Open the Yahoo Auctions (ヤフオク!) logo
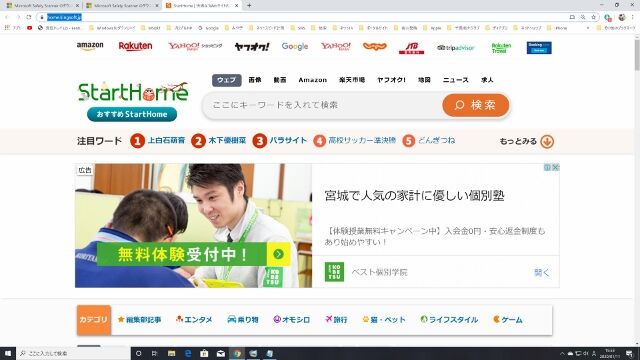This screenshot has height=360, width=640. coord(252,47)
